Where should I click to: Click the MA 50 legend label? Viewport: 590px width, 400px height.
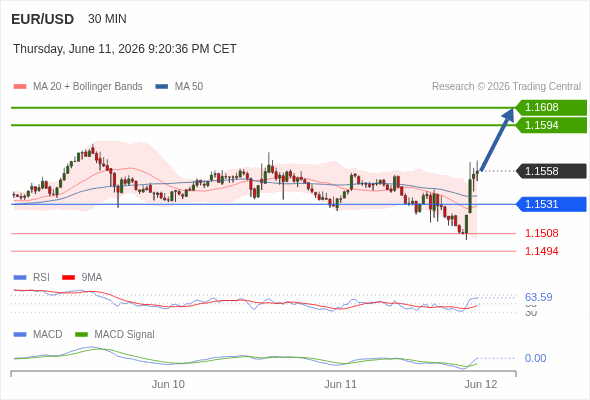tap(189, 87)
